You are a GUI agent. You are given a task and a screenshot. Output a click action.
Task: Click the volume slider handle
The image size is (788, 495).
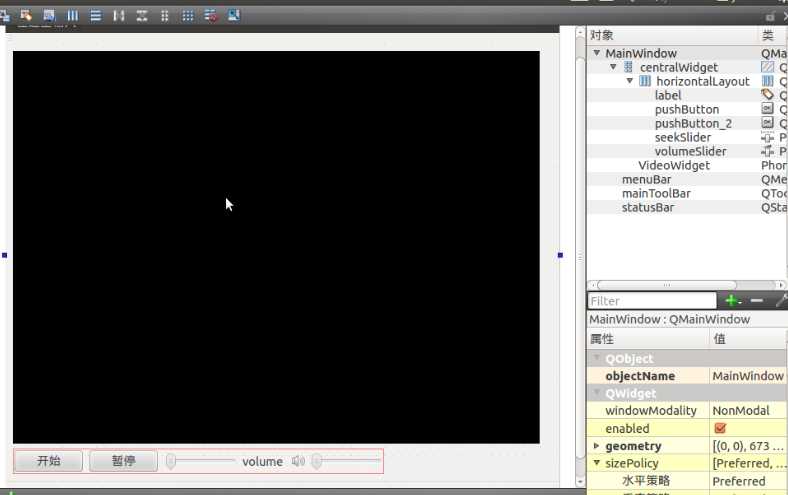(317, 461)
